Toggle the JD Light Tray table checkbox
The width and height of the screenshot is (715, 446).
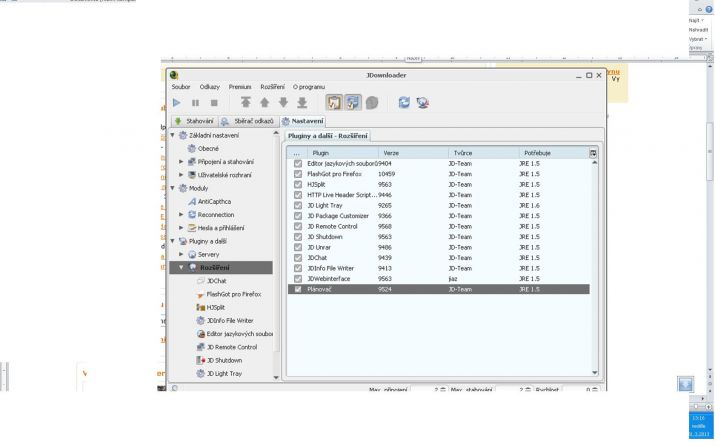pyautogui.click(x=298, y=205)
